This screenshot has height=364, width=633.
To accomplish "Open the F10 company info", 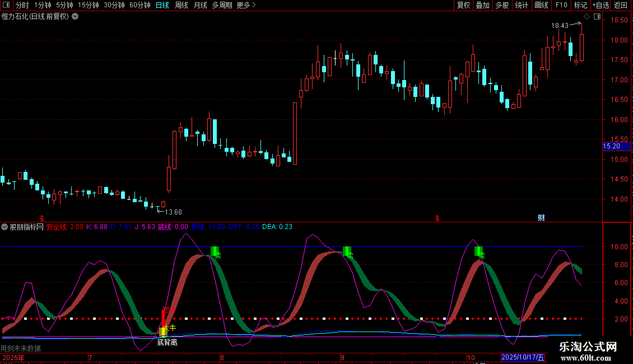I will (561, 6).
